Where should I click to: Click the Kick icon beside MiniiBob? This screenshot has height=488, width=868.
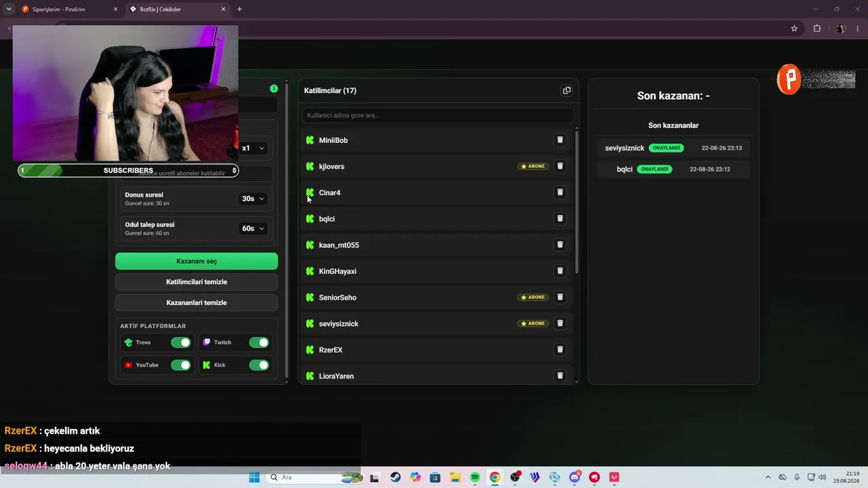(310, 140)
